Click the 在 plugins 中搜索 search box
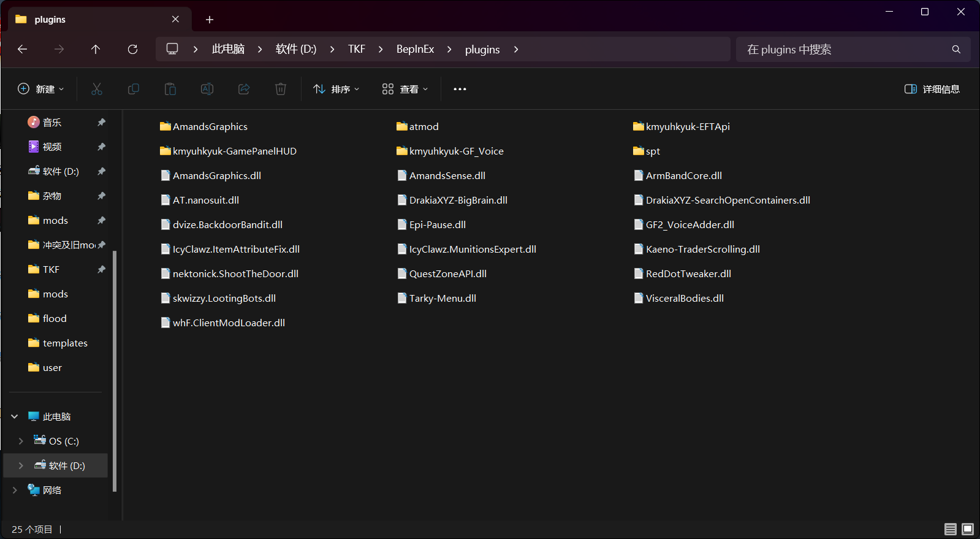The image size is (980, 539). 846,49
